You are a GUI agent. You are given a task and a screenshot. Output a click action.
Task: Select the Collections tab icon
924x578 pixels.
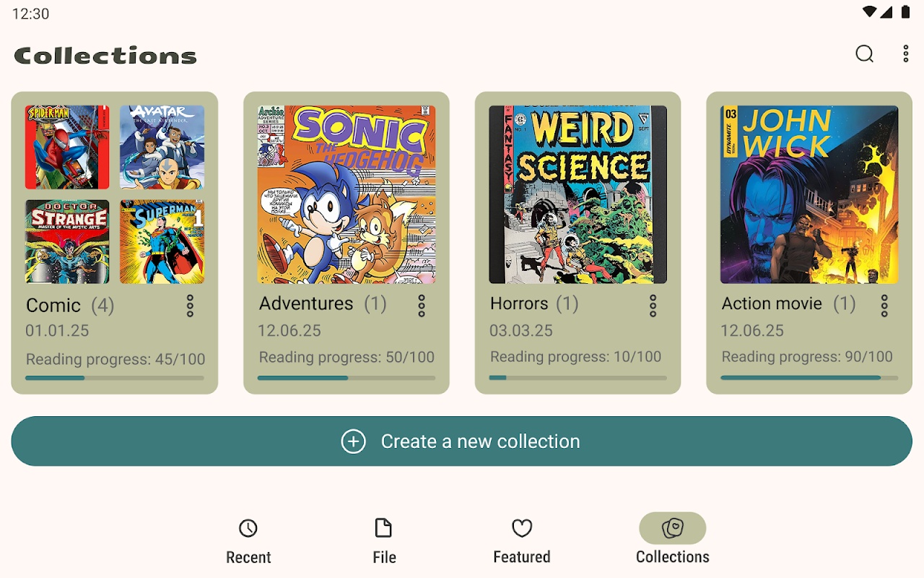pyautogui.click(x=673, y=528)
